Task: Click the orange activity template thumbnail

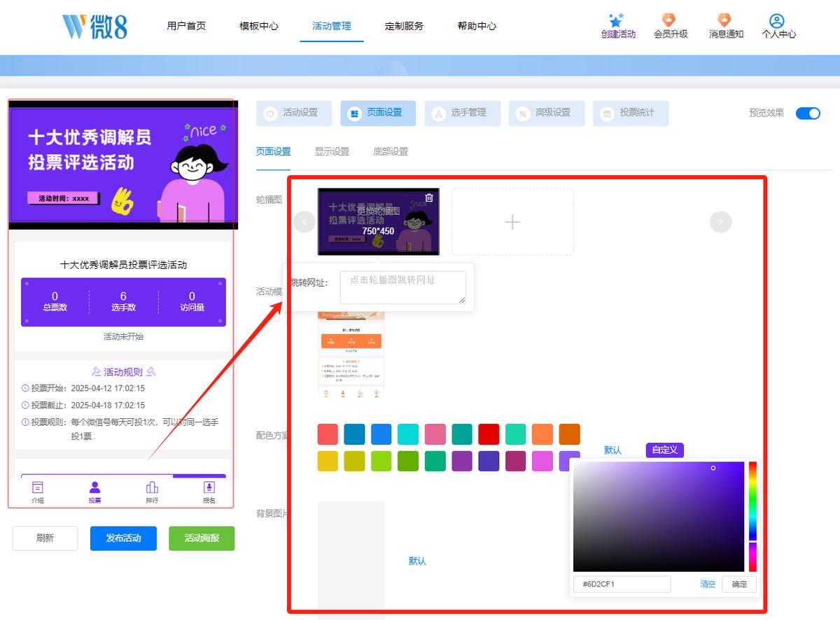Action: click(351, 356)
